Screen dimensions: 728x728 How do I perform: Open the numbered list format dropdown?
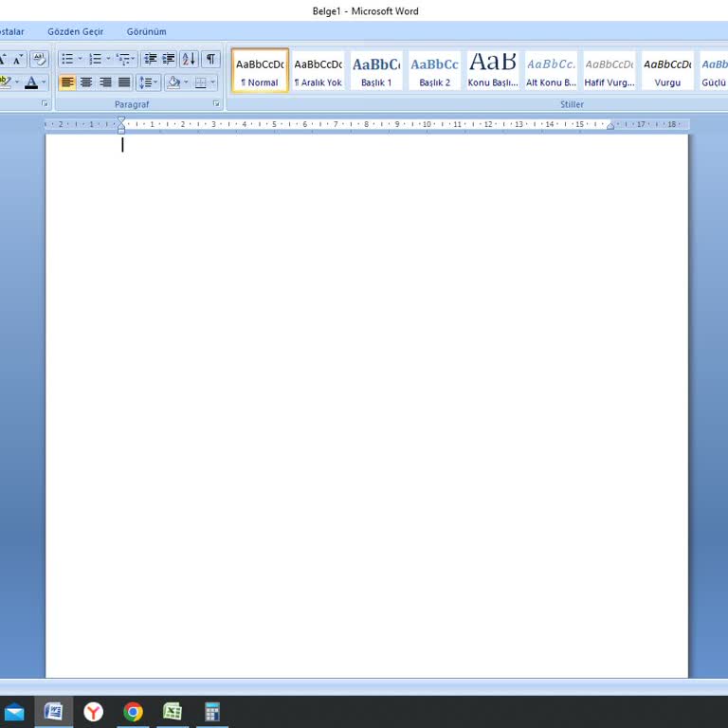coord(108,59)
